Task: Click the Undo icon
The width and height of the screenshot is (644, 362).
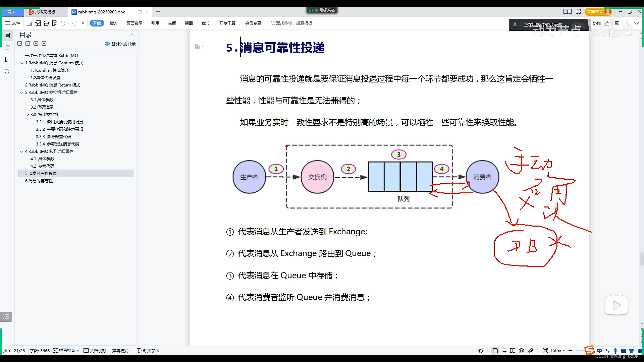Action: [x=63, y=23]
